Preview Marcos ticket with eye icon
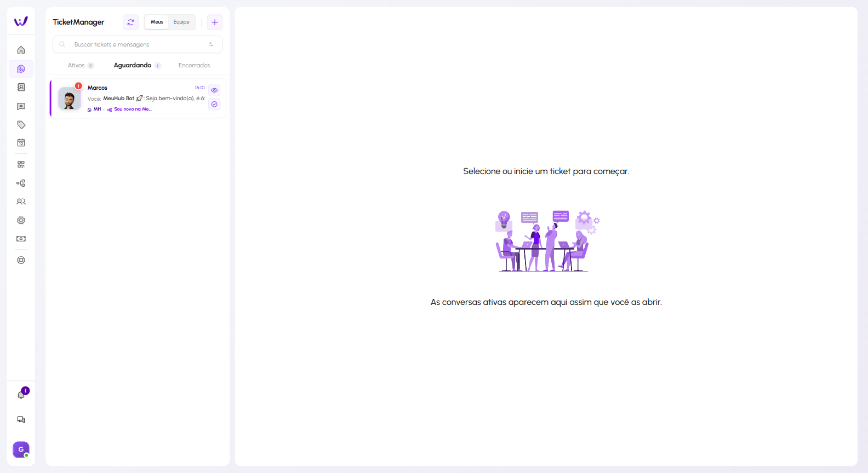 coord(214,90)
